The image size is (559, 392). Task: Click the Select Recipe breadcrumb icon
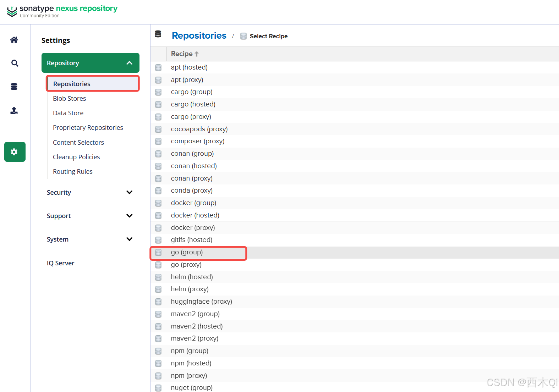coord(243,36)
